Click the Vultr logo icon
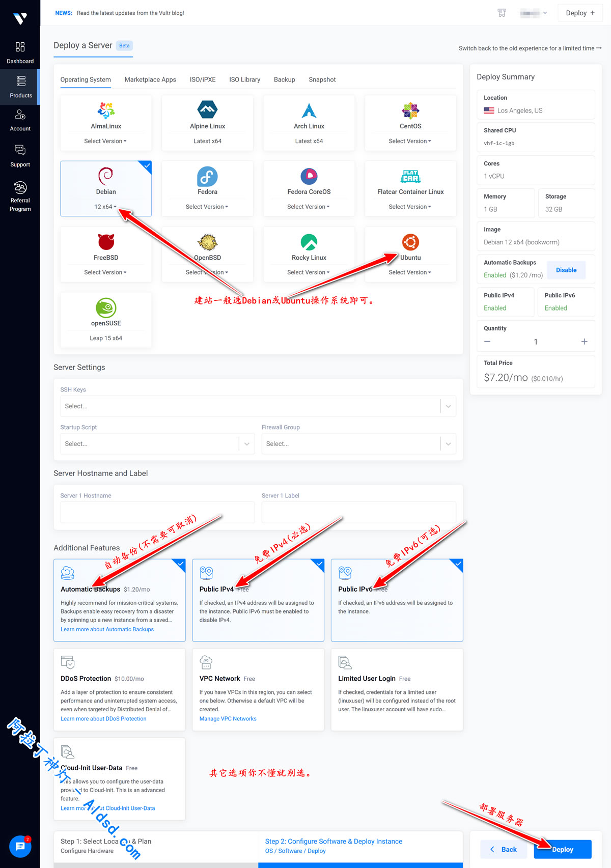Screen dimensions: 611x868 (20, 19)
